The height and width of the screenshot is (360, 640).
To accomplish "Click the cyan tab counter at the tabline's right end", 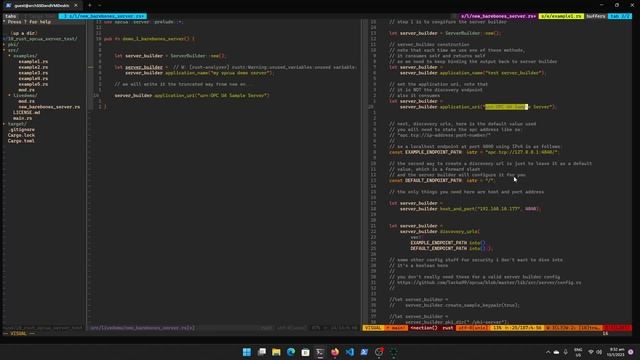I will pyautogui.click(x=620, y=16).
